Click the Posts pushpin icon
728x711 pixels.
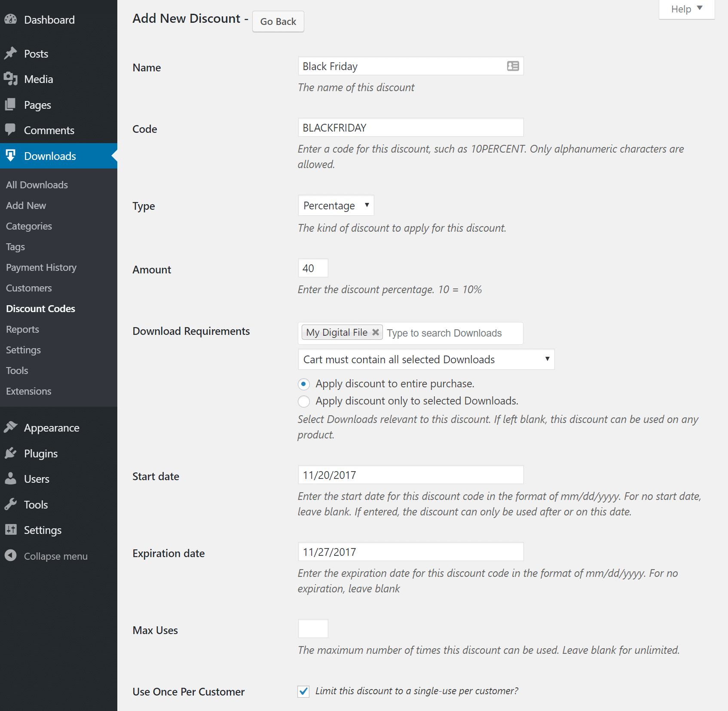point(11,53)
